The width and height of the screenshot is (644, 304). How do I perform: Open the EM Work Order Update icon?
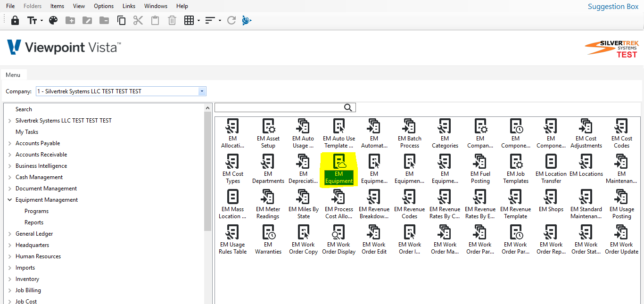(x=622, y=240)
